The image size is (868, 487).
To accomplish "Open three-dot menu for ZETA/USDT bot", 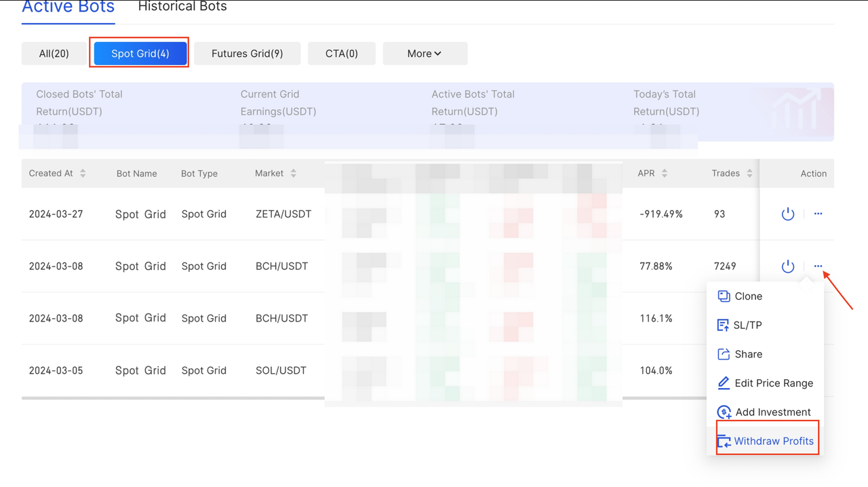I will [818, 214].
